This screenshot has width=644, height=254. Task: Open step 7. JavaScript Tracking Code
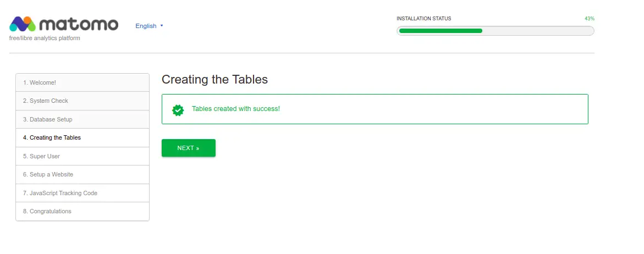[82, 193]
